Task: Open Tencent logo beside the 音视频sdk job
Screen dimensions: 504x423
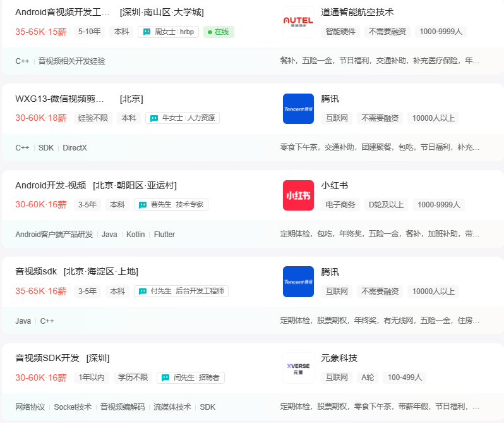Action: [x=298, y=281]
